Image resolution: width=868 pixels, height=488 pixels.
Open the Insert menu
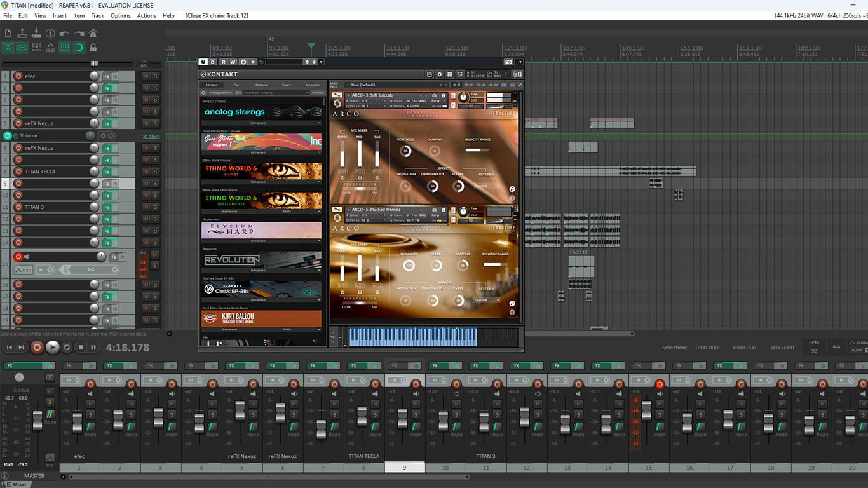click(x=60, y=15)
